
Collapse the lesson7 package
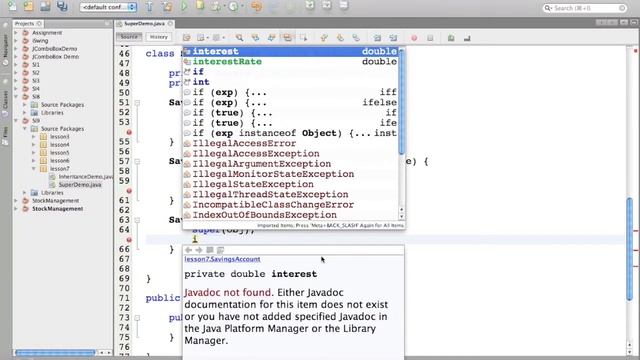click(33, 169)
